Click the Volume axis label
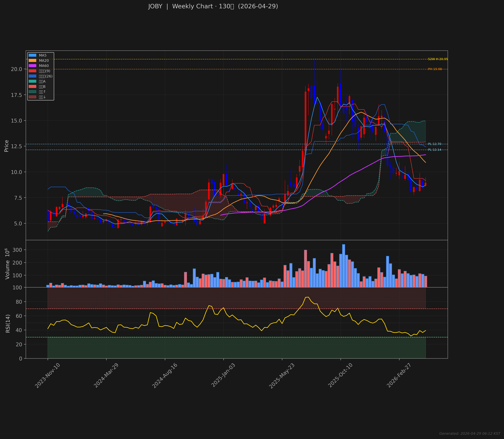The width and height of the screenshot is (504, 439). [7, 264]
